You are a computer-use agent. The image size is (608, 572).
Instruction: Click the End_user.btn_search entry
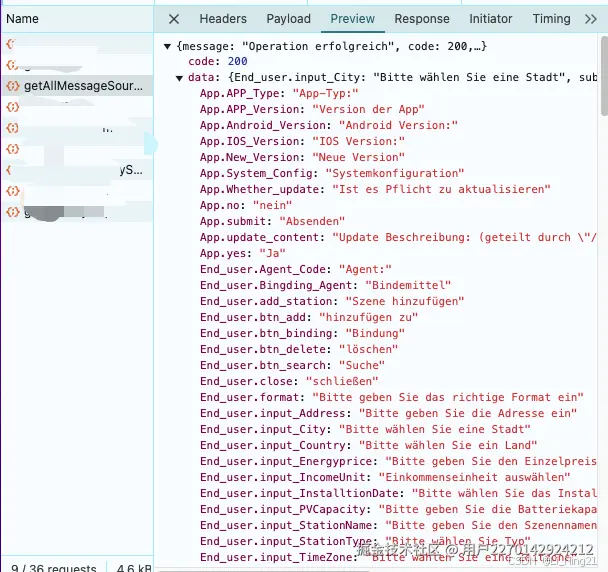[292, 365]
